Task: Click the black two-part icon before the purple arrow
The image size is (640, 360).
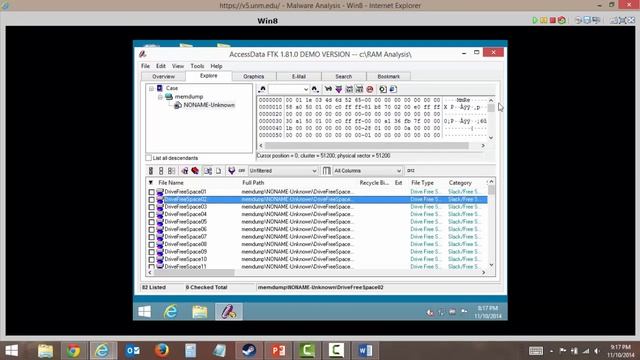Action: pos(328,89)
